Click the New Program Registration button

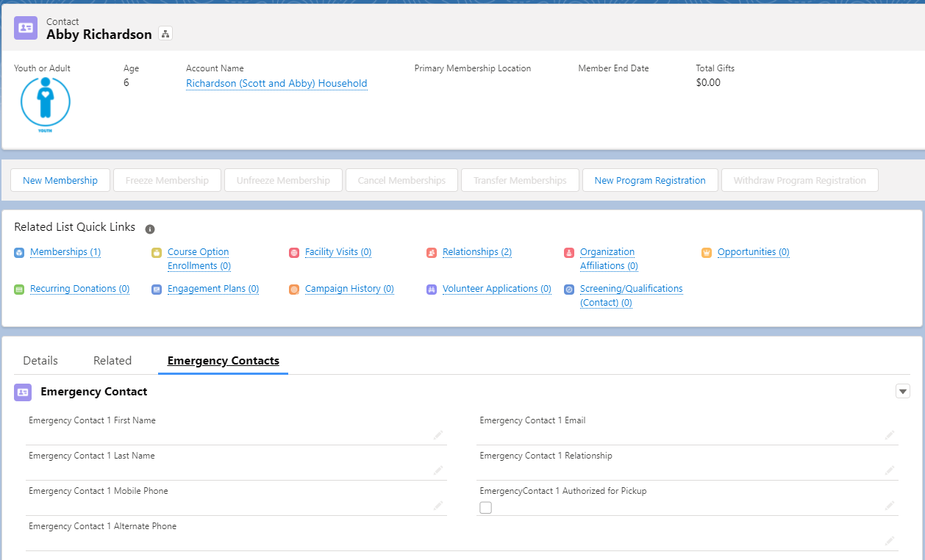coord(649,180)
